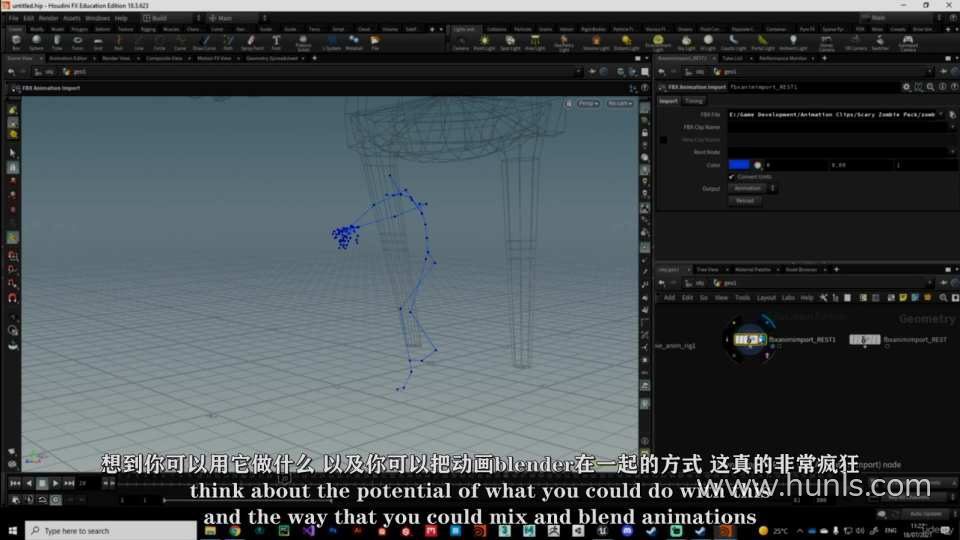This screenshot has width=960, height=540.
Task: Add a Point Light from the shelf
Action: [x=484, y=42]
